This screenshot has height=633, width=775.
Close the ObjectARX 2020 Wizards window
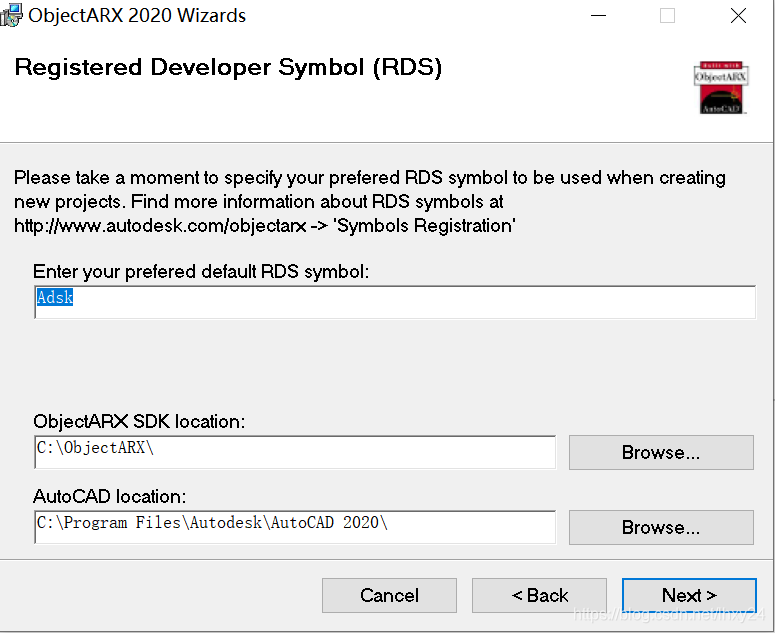(738, 15)
